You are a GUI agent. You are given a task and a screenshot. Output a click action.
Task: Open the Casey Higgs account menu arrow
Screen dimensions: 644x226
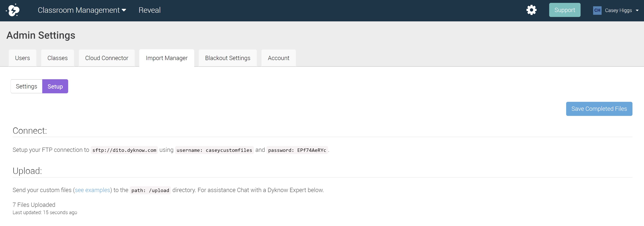(x=637, y=11)
